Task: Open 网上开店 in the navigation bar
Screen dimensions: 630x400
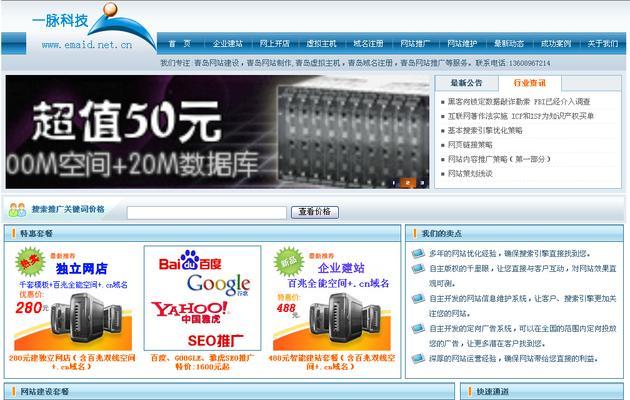Action: point(274,43)
